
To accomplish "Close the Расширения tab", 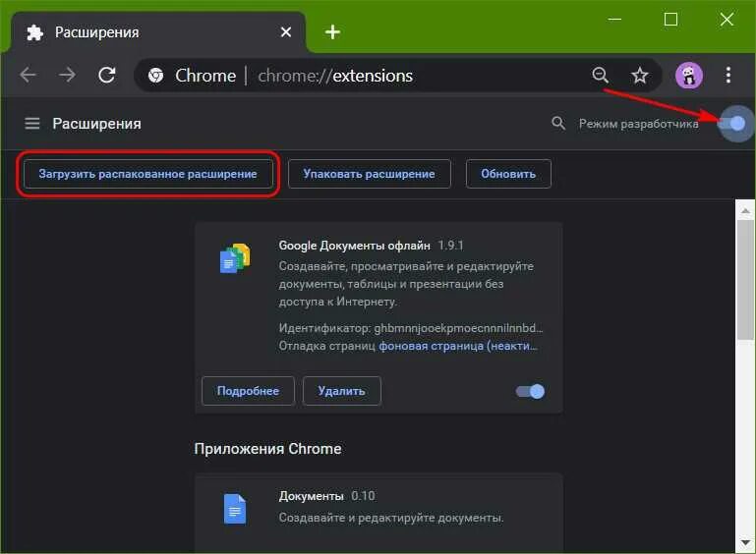I will [x=286, y=32].
